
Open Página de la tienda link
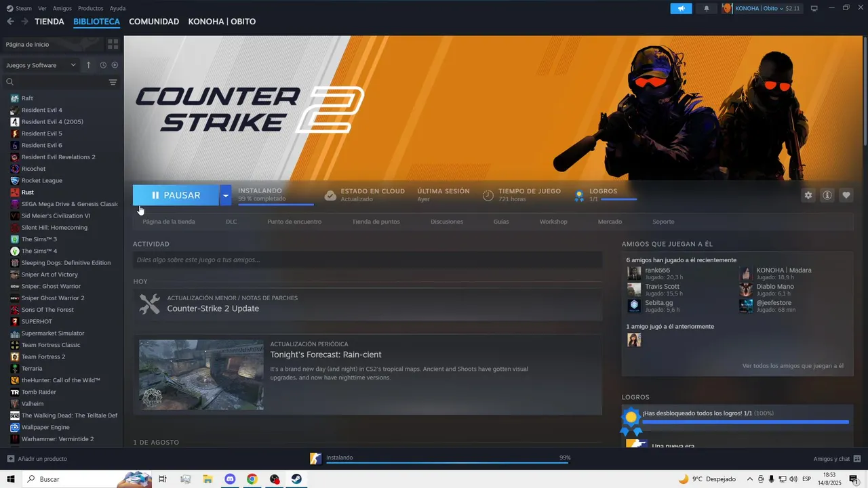169,222
